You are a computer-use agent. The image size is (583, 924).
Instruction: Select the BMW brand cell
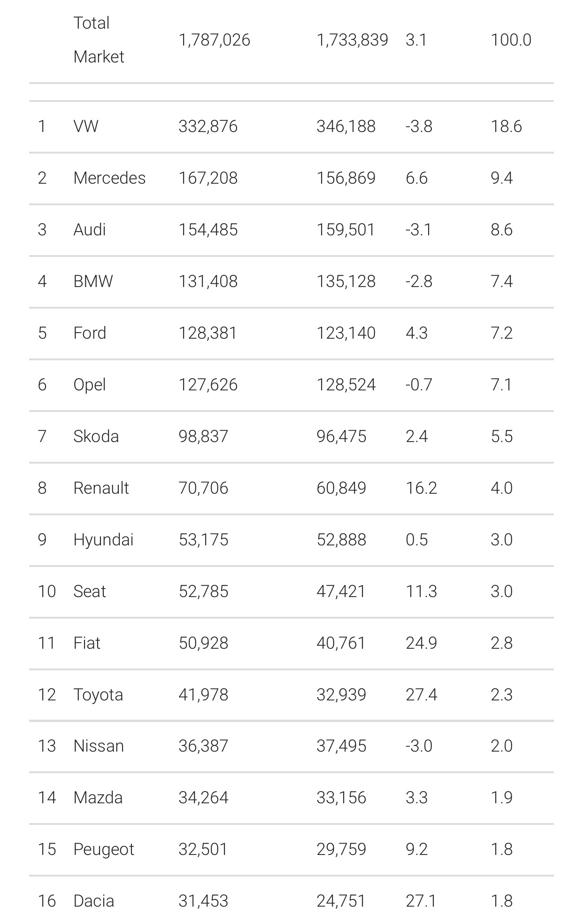click(x=93, y=281)
